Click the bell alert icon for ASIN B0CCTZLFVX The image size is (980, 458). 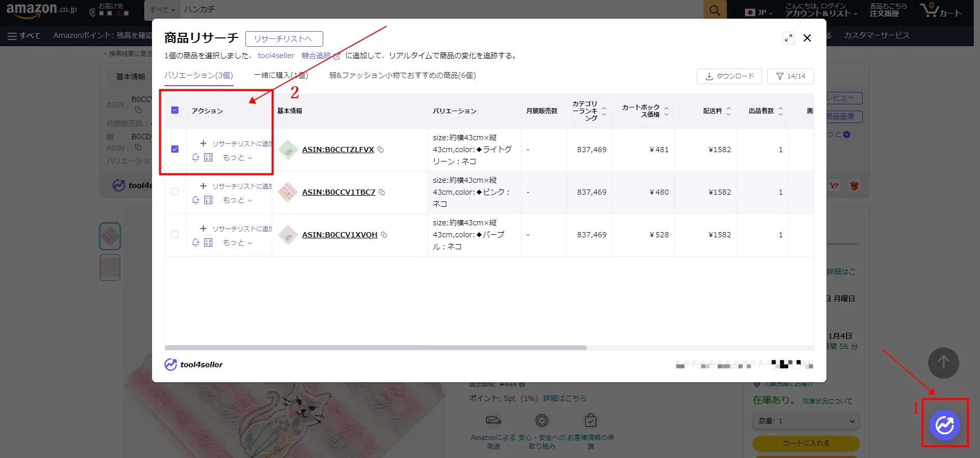pyautogui.click(x=196, y=157)
